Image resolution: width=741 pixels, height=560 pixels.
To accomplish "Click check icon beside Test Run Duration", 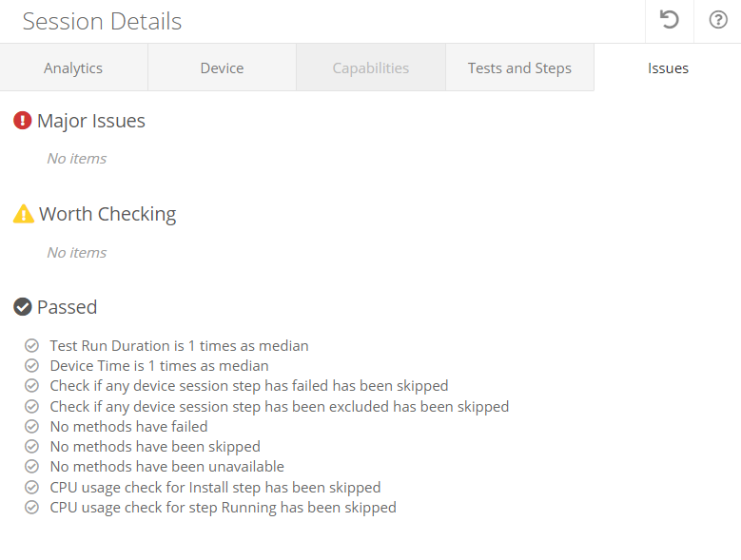I will pos(32,346).
